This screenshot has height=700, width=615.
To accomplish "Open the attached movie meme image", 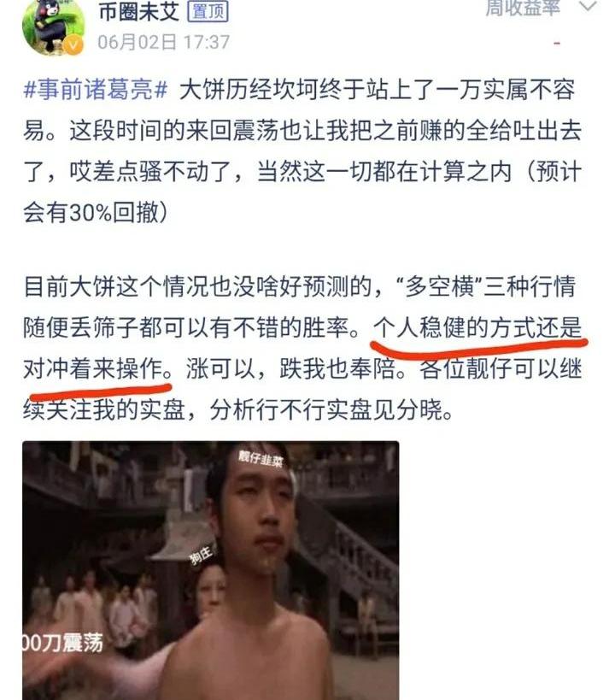I will pyautogui.click(x=211, y=570).
